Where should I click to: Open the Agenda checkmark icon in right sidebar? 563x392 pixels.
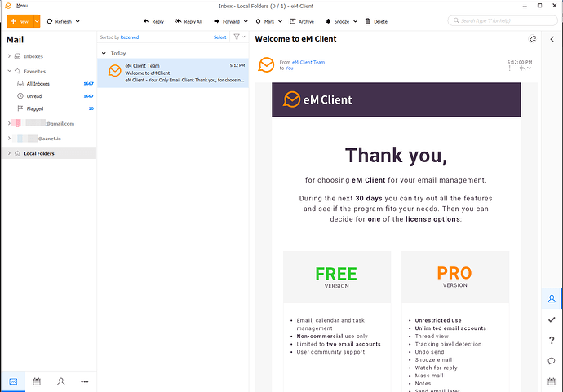(552, 319)
